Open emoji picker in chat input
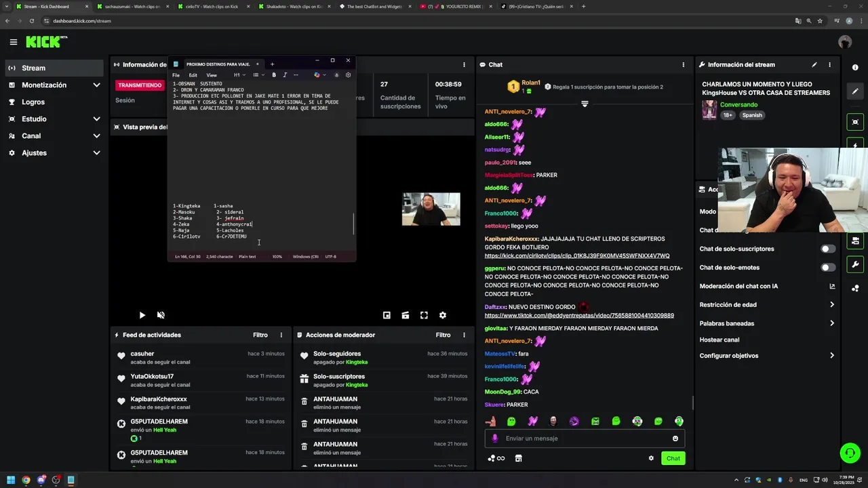This screenshot has width=868, height=488. [x=675, y=439]
